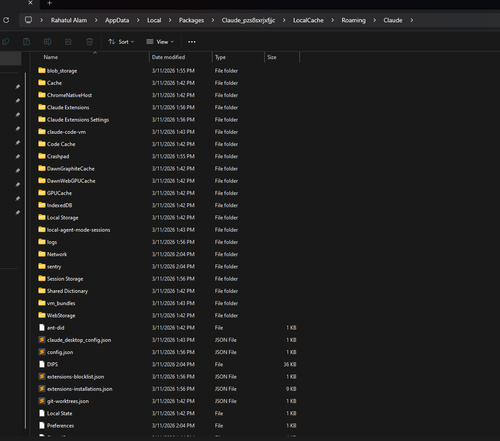The width and height of the screenshot is (500, 441).
Task: Select the DawnGraphiteCache folder name
Action: 71,169
